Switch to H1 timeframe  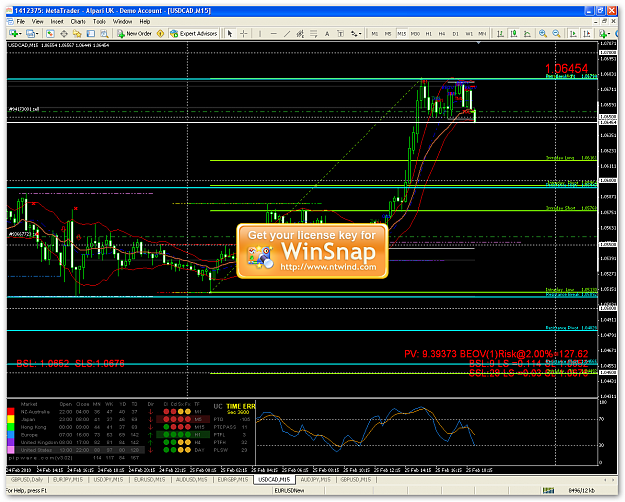(x=428, y=34)
